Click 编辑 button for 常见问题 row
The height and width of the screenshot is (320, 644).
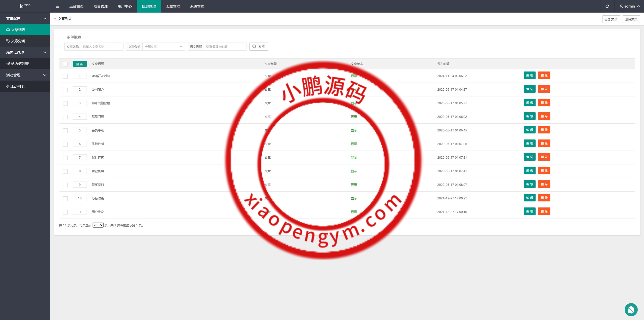pos(530,116)
